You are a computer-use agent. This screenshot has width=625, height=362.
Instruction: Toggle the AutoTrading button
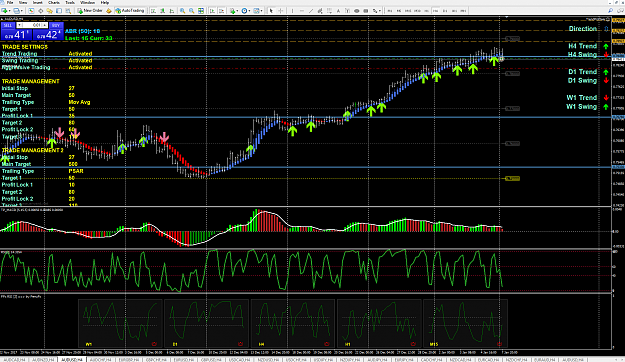(130, 11)
